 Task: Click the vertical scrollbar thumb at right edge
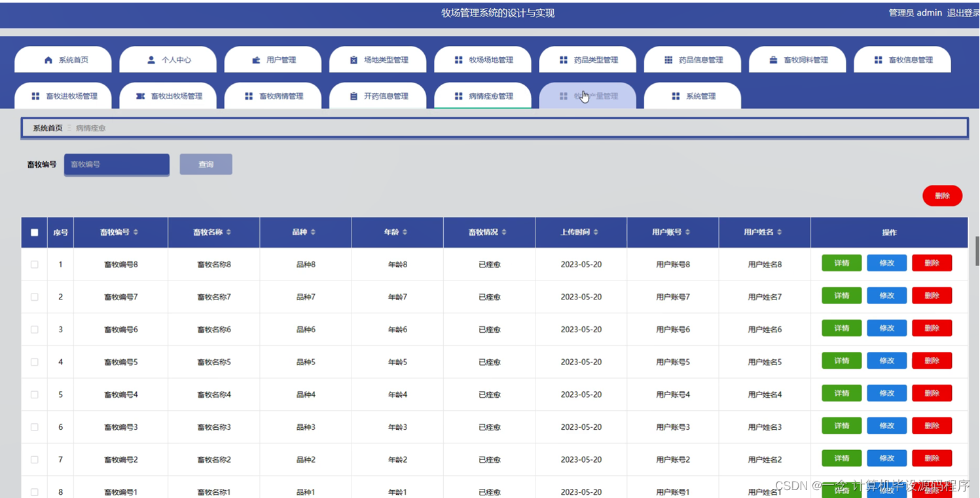point(977,251)
